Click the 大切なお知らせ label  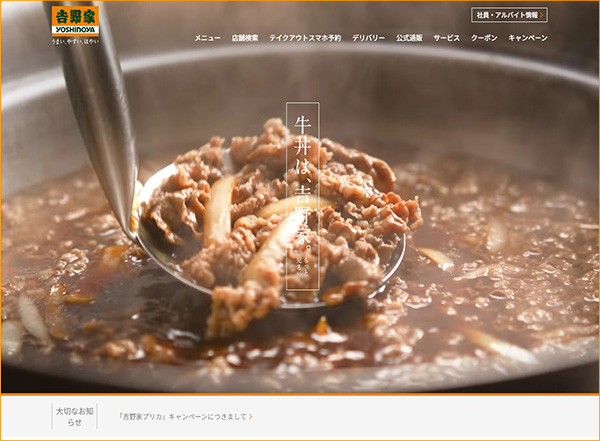[x=75, y=416]
